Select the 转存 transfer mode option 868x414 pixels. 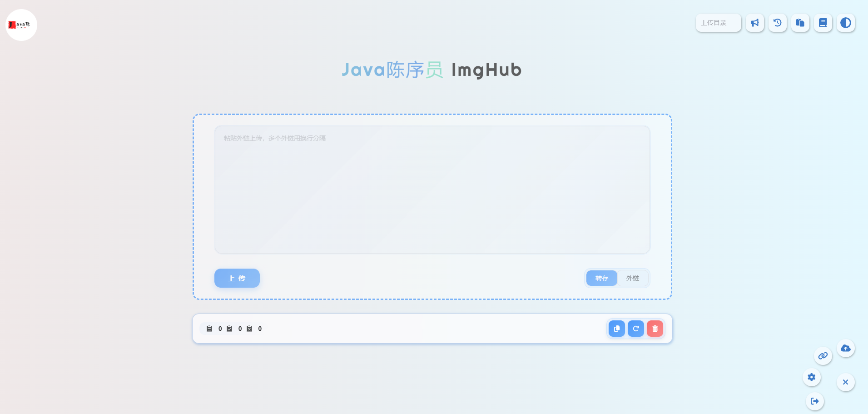(x=601, y=278)
